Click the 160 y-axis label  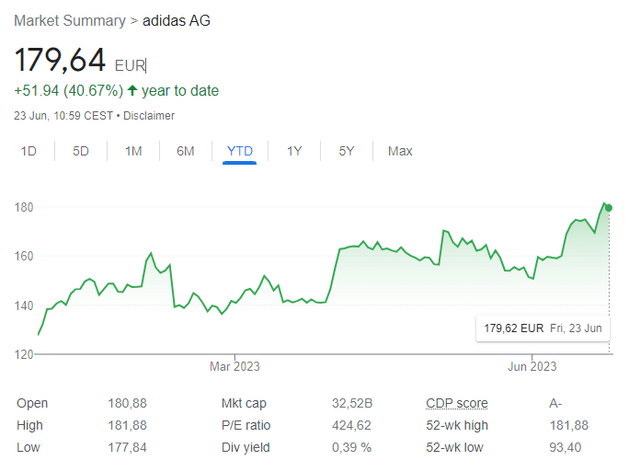point(24,256)
